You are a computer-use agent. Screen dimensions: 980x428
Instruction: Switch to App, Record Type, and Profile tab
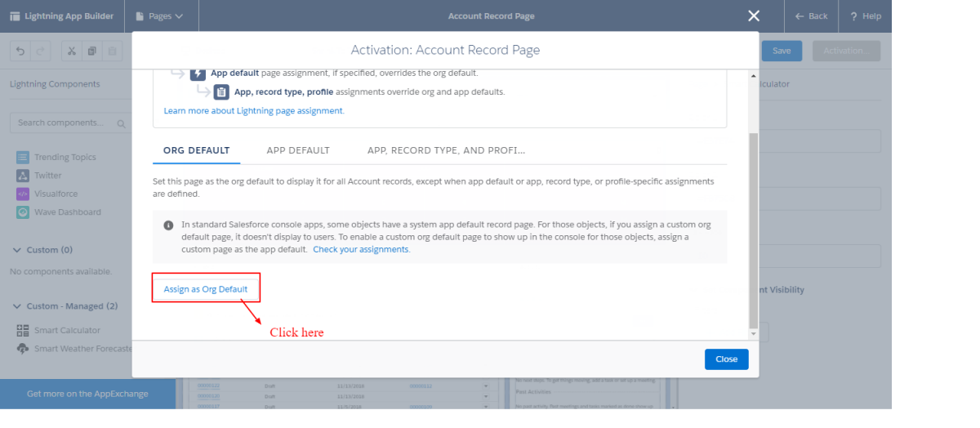[x=446, y=150]
